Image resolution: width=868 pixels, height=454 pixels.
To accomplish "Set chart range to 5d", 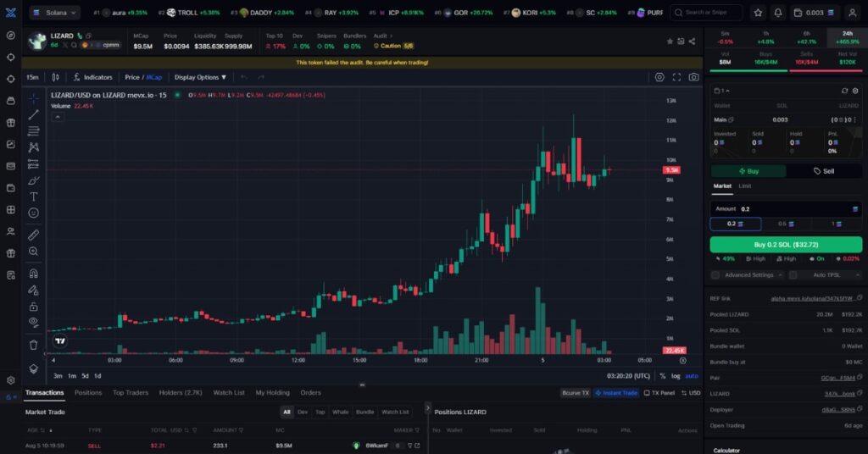I will [x=85, y=376].
